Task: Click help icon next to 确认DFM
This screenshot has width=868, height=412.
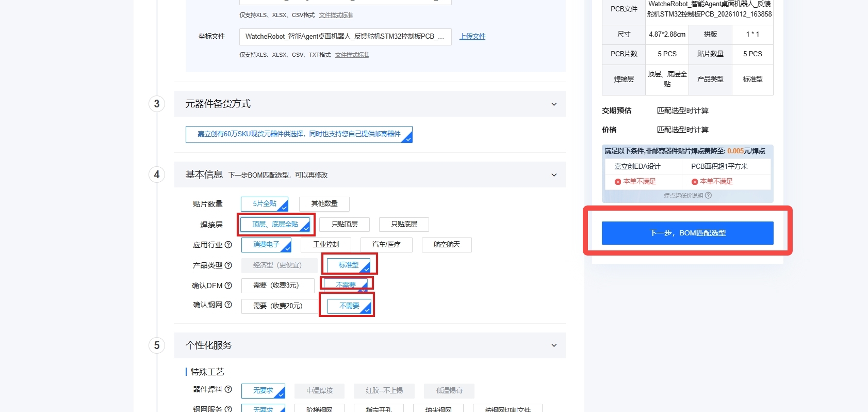Action: point(228,286)
